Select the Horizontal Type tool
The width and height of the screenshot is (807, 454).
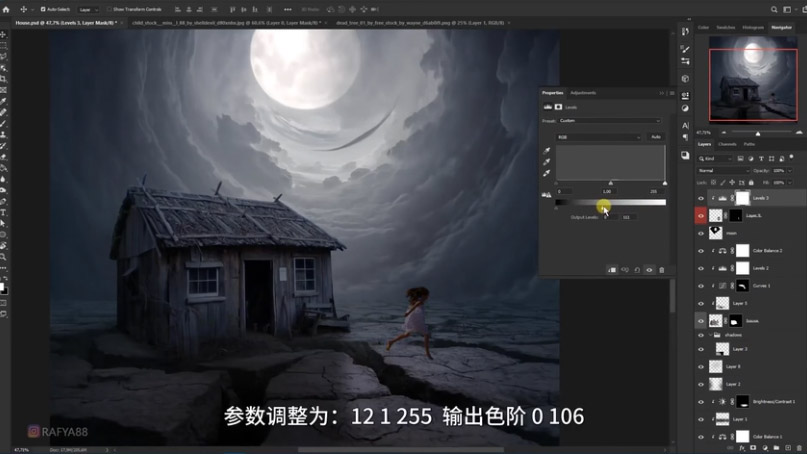pos(4,212)
